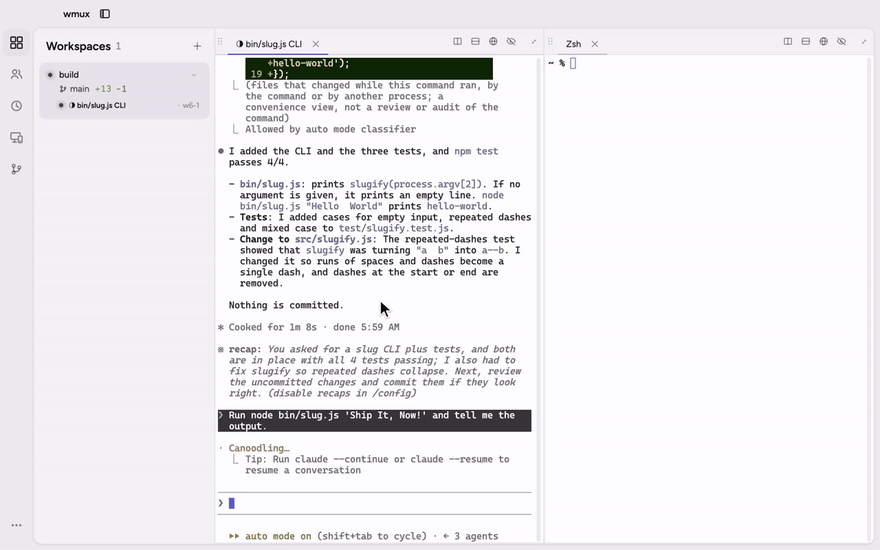
Task: Click the 'Canoodling…' status line
Action: tap(258, 448)
